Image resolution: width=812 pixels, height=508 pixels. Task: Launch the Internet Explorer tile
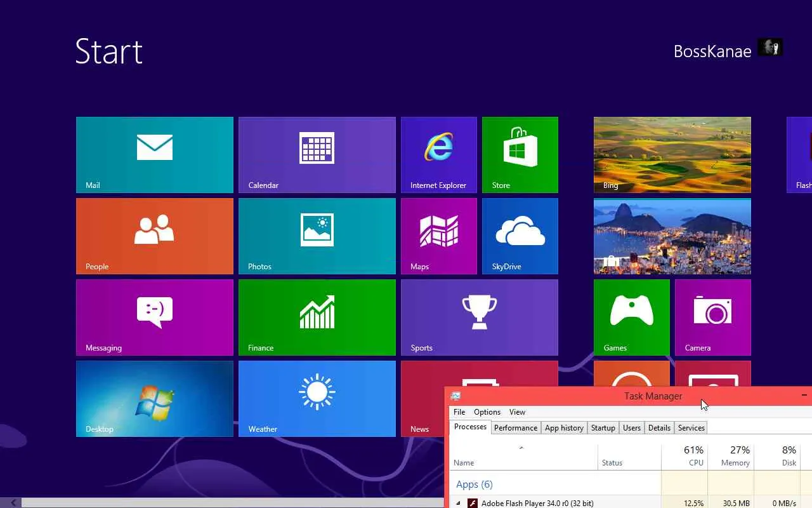coord(439,155)
